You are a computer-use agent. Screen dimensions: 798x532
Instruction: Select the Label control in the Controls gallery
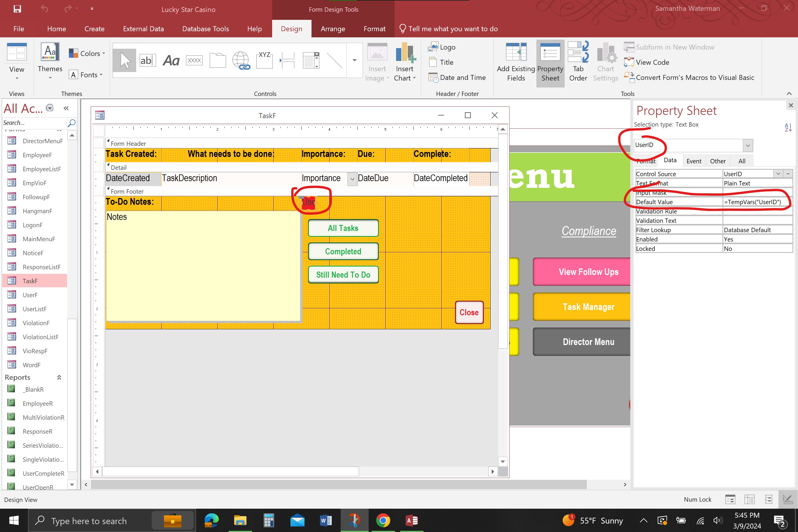click(x=171, y=60)
